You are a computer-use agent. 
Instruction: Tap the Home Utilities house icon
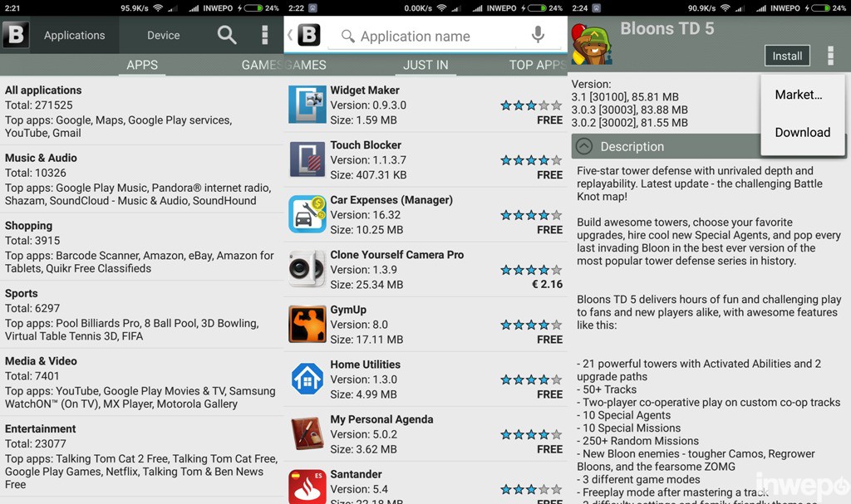tap(307, 379)
